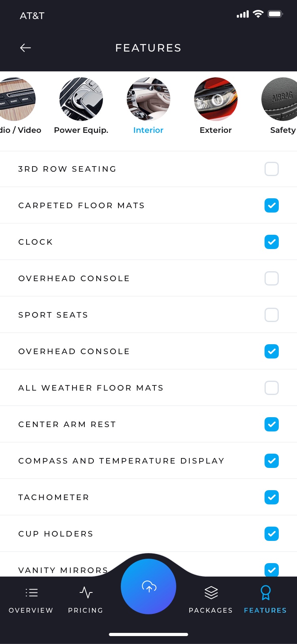Viewport: 297px width, 644px height.
Task: Uncheck the Tachometer feature
Action: click(x=272, y=497)
